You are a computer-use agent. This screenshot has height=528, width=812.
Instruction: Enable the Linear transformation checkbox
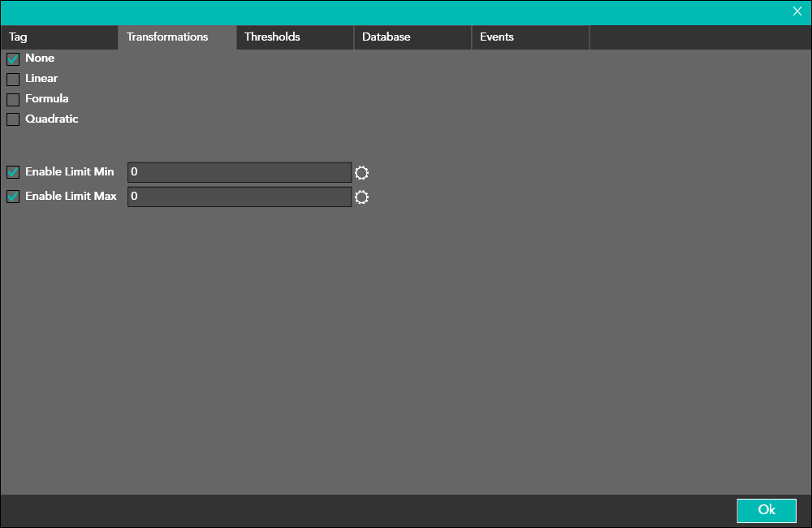13,80
